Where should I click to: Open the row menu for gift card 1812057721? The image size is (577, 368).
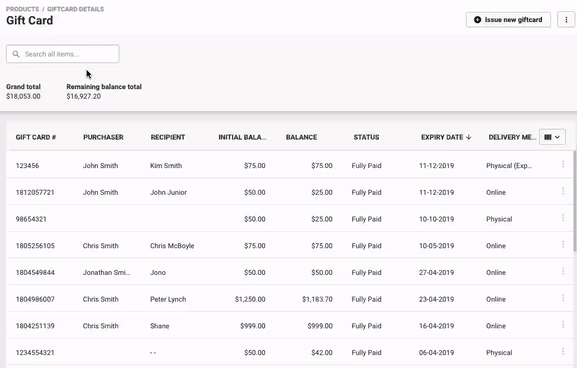pos(563,191)
